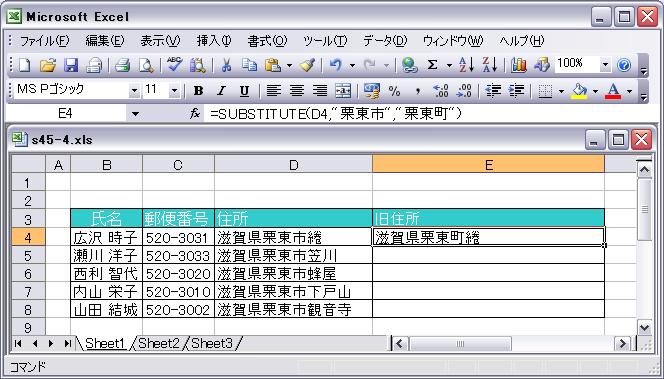Open Excel Help question mark icon
Viewport: 664px width, 379px height.
pyautogui.click(x=624, y=65)
